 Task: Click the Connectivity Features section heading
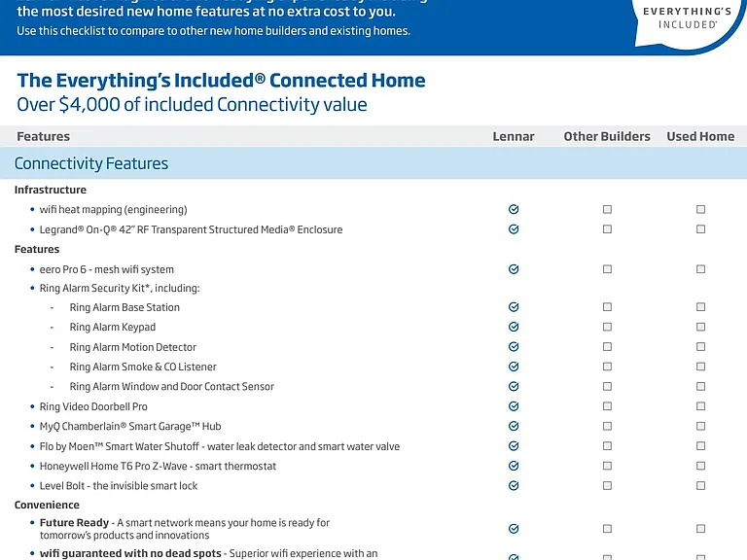[x=91, y=163]
